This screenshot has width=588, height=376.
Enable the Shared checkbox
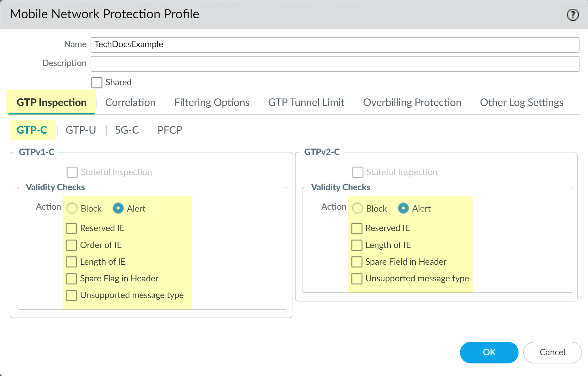(97, 83)
